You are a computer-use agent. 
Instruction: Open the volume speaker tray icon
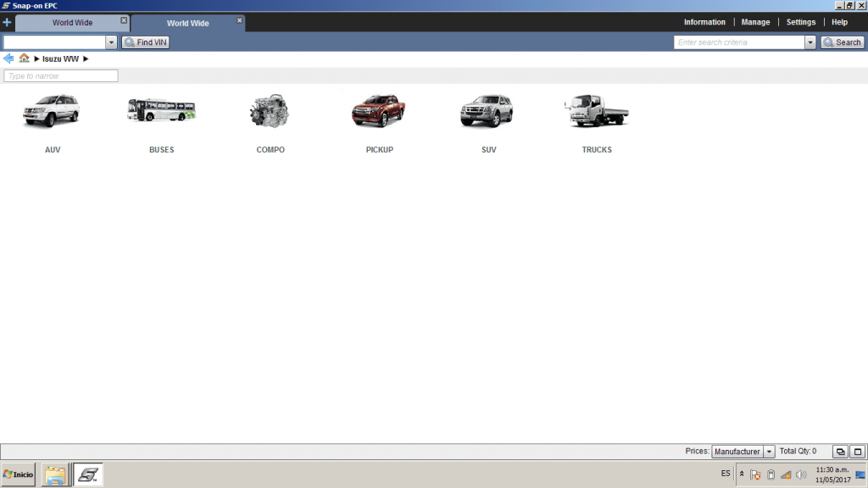point(801,474)
